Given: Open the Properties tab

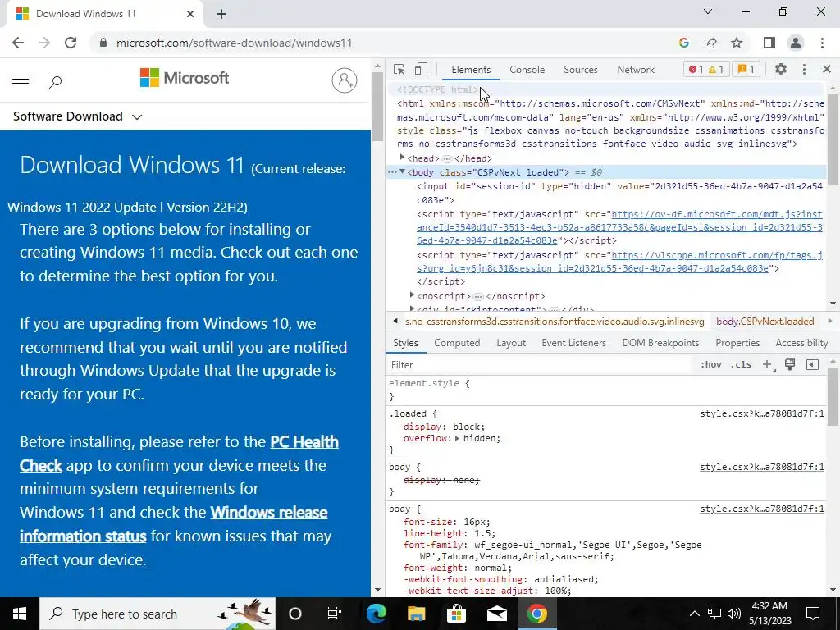Looking at the screenshot, I should (x=737, y=343).
